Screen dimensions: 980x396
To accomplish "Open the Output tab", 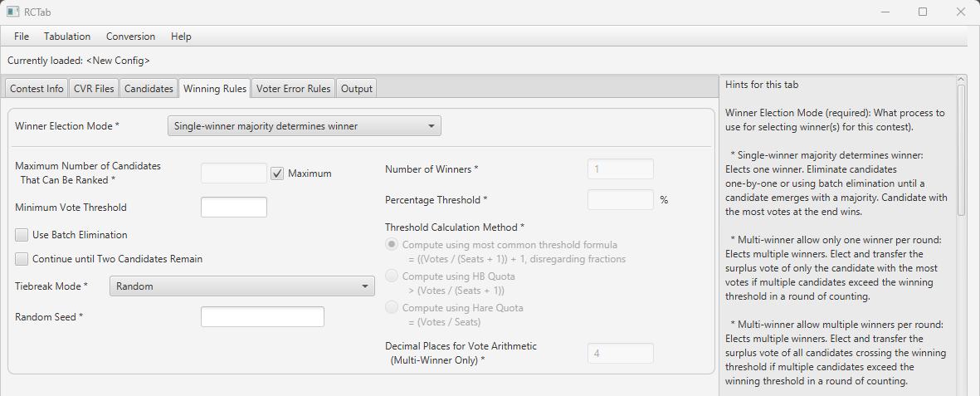I will 356,88.
